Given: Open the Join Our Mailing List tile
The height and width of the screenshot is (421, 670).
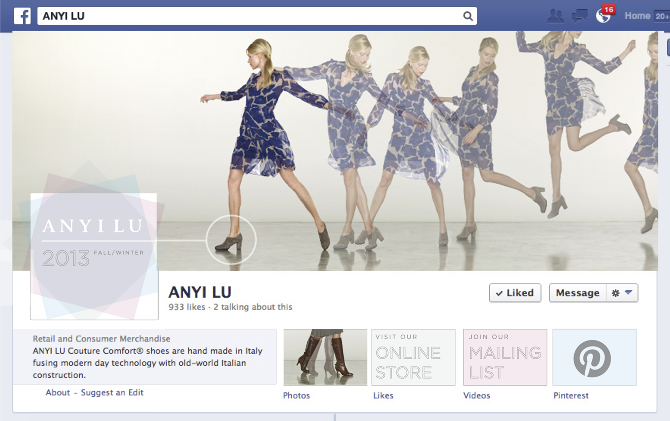Looking at the screenshot, I should 504,357.
